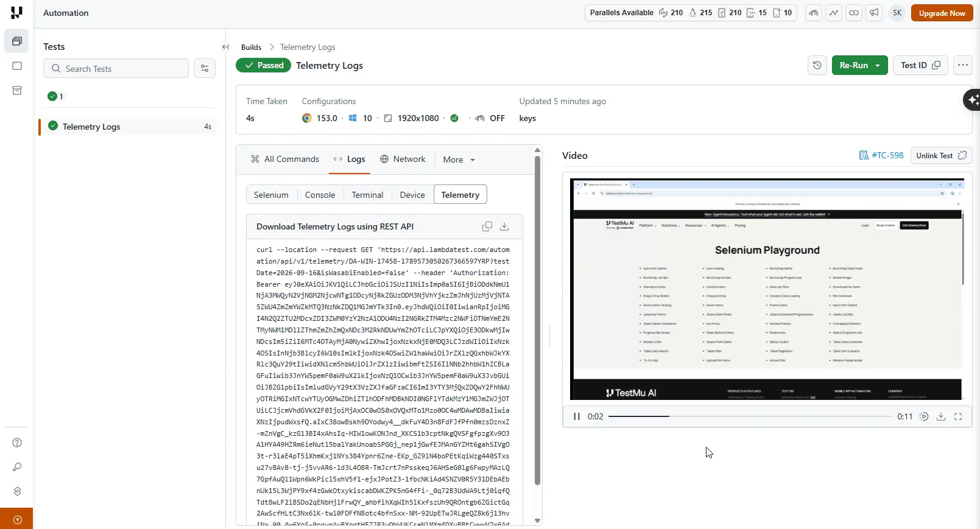
Task: Switch to the Network tab
Action: coord(403,159)
